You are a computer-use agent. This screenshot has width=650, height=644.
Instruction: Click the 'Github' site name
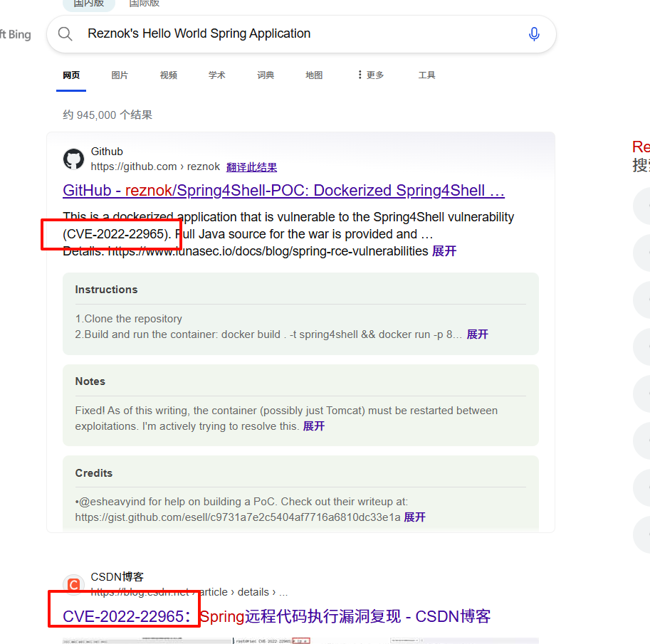click(107, 152)
